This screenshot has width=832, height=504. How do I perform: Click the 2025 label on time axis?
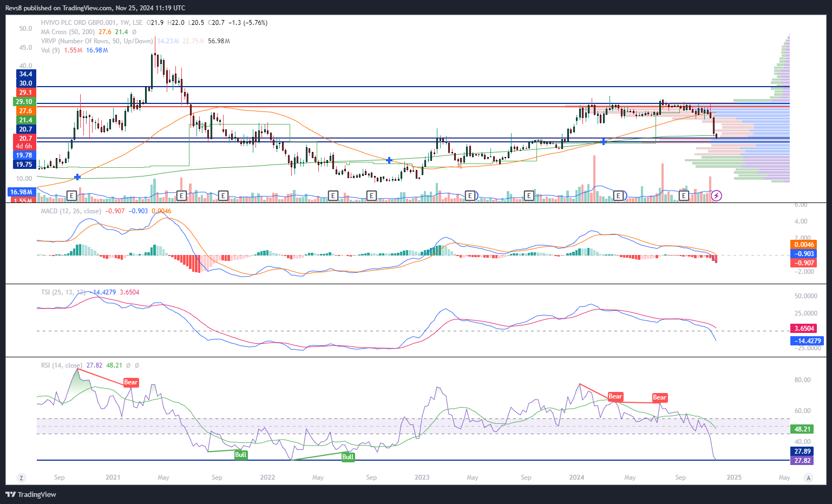[x=734, y=477]
